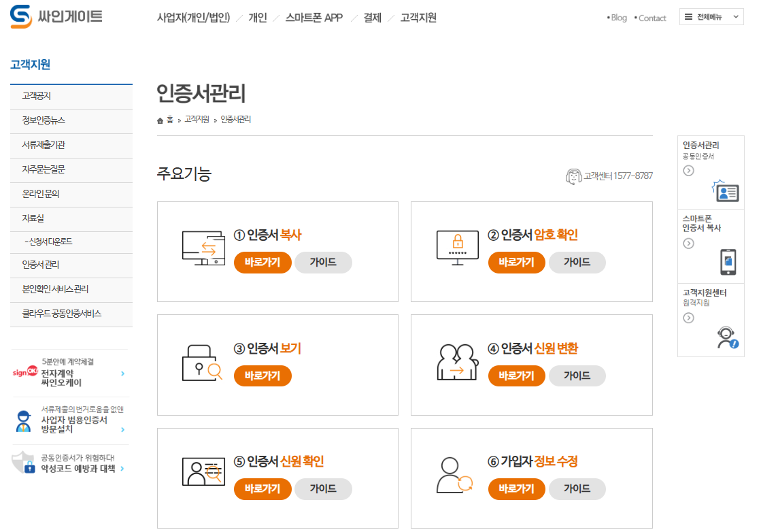Click the 인증서 암호 확인 monitor lock icon

pyautogui.click(x=457, y=248)
